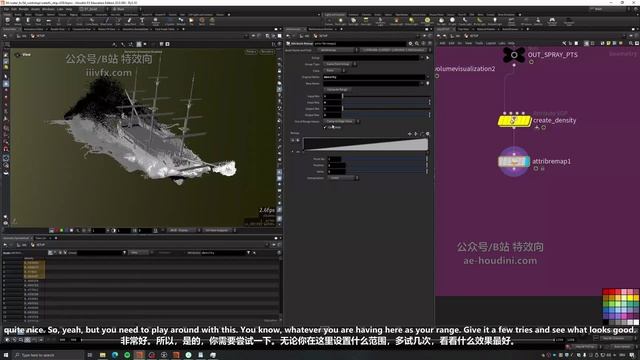Open the Class dropdown

(335, 71)
